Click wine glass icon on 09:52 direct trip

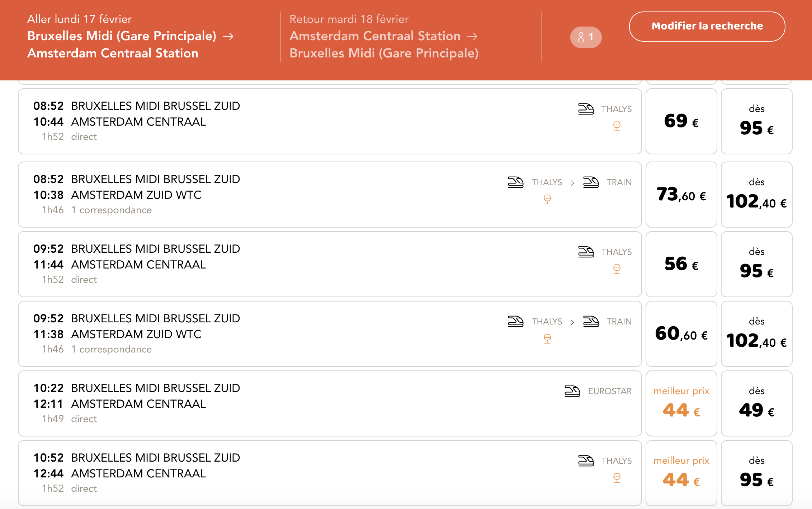pos(617,269)
